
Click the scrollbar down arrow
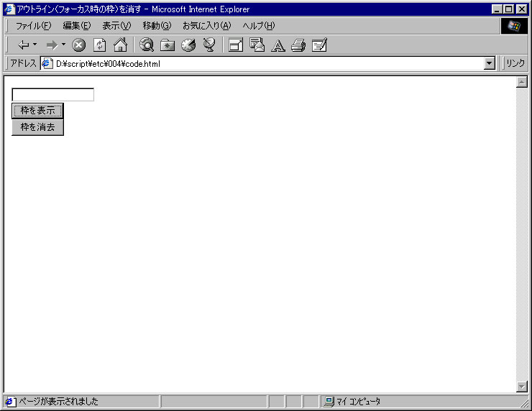coord(521,387)
